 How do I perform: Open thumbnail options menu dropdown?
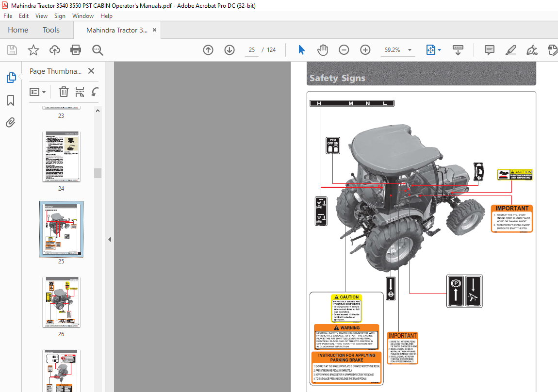point(37,92)
